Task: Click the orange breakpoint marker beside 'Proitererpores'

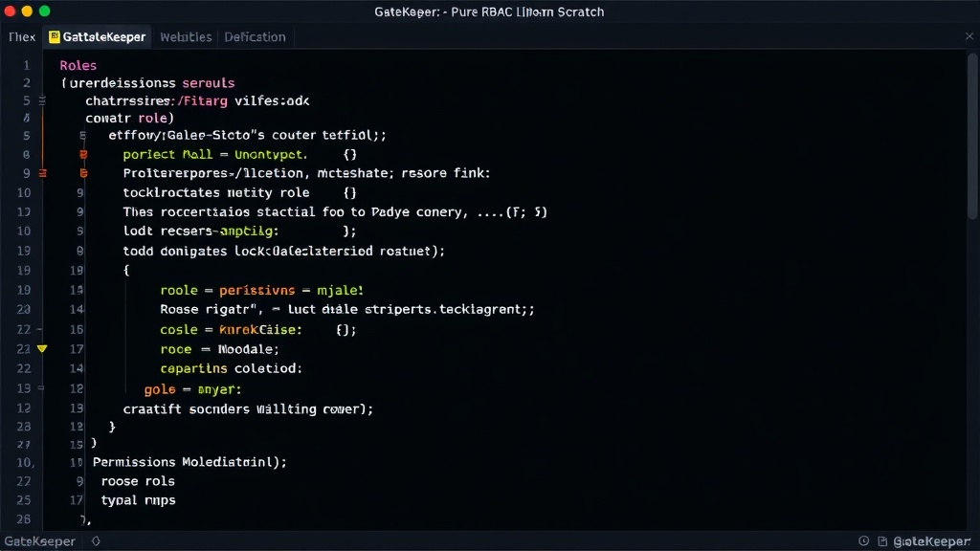Action: tap(83, 173)
